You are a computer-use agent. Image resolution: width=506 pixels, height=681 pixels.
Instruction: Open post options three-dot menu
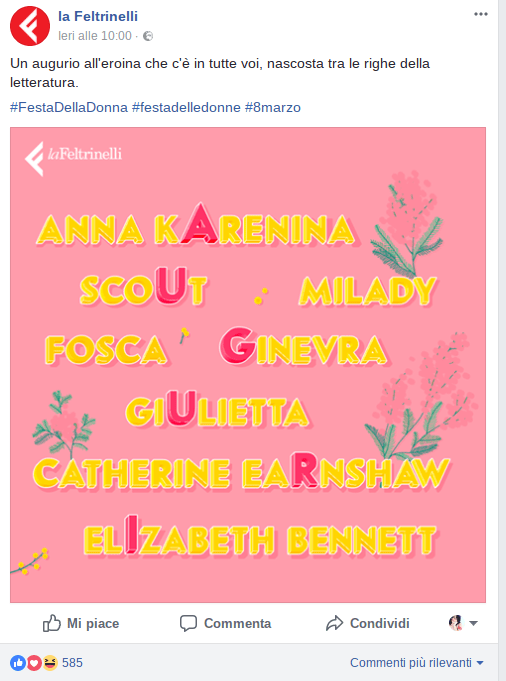(x=480, y=14)
